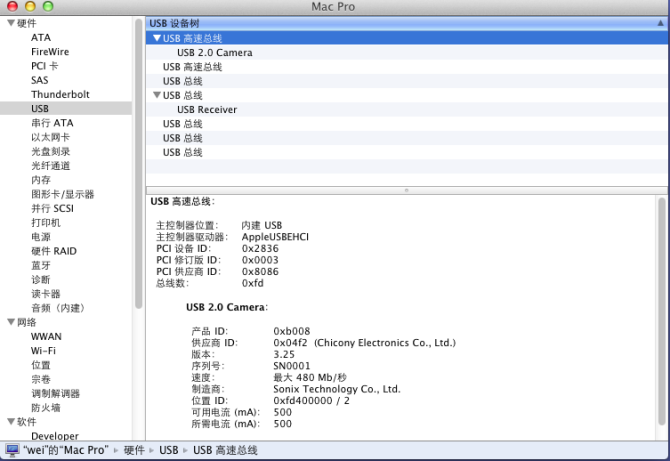
Task: Collapse the USB 总线 node containing USB Receiver
Action: (157, 95)
